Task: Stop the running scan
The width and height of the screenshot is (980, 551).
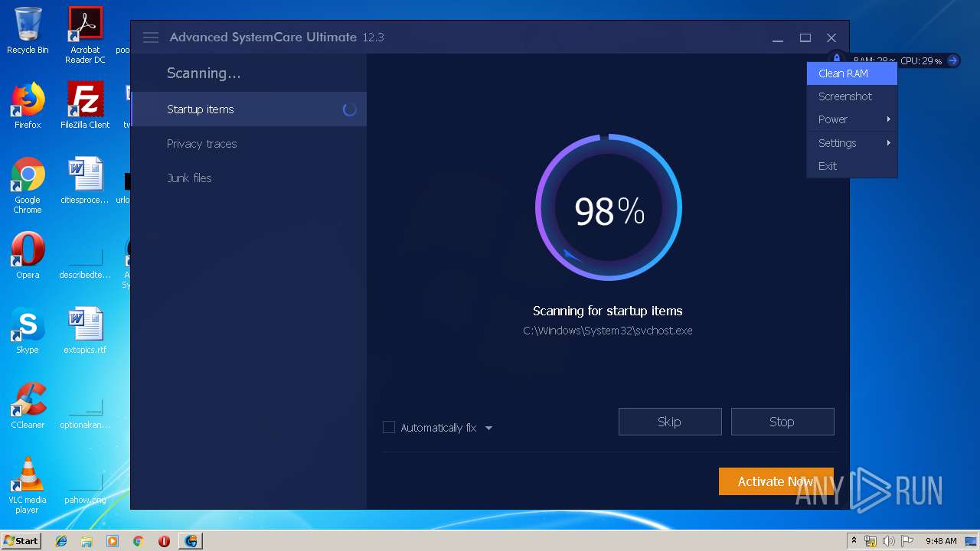Action: pyautogui.click(x=782, y=422)
